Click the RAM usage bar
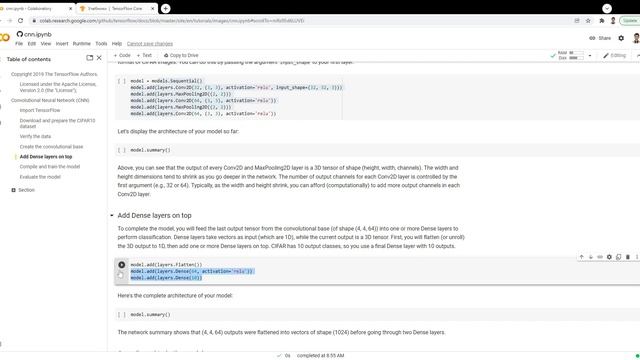The width and height of the screenshot is (640, 360). (576, 53)
